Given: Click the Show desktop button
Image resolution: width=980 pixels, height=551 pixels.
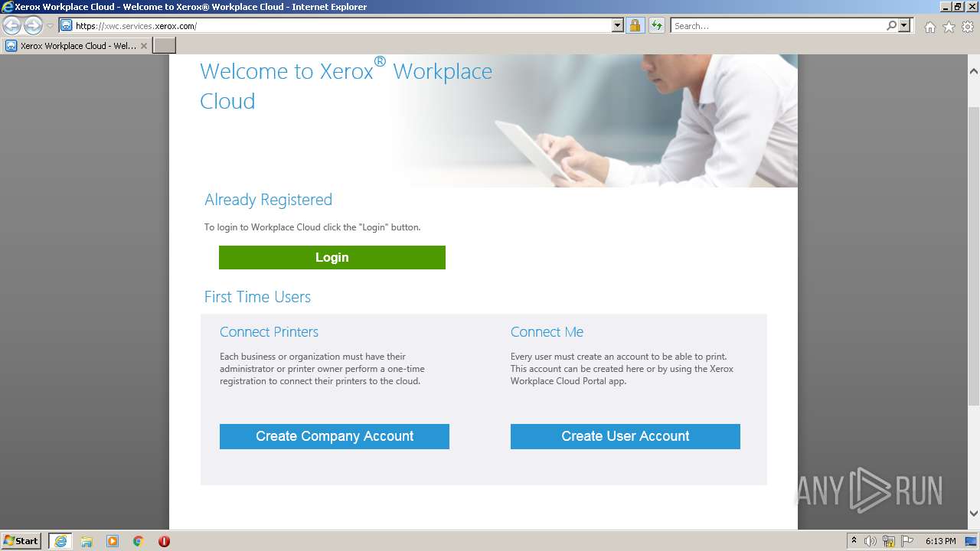Looking at the screenshot, I should point(972,541).
